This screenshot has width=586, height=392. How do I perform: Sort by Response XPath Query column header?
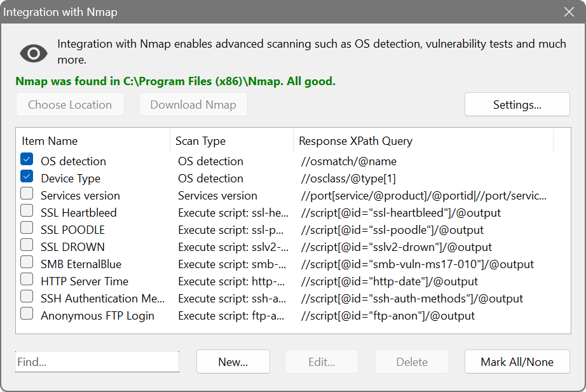point(423,141)
